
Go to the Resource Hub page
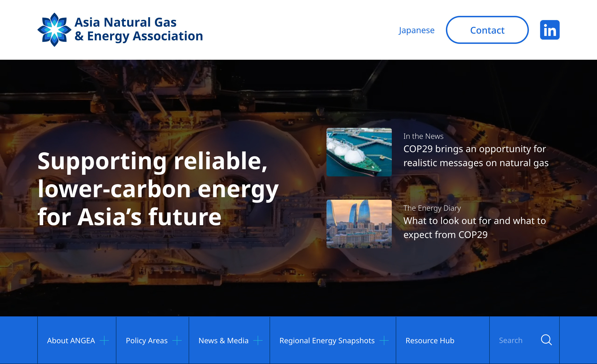tap(430, 340)
